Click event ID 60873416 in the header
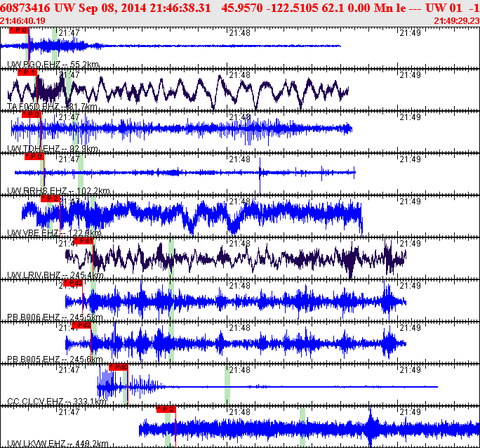Viewport: 480px width, 448px height. [x=25, y=8]
